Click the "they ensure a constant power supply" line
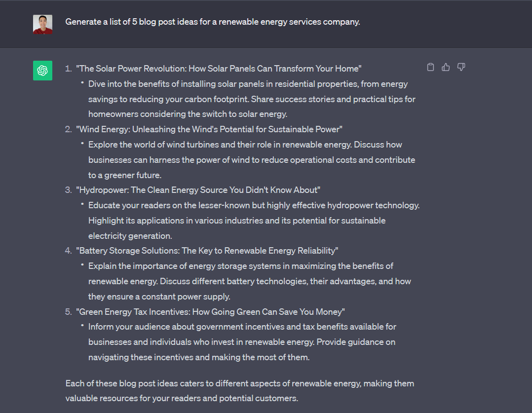Screen dimensions: 532x413 (159, 297)
